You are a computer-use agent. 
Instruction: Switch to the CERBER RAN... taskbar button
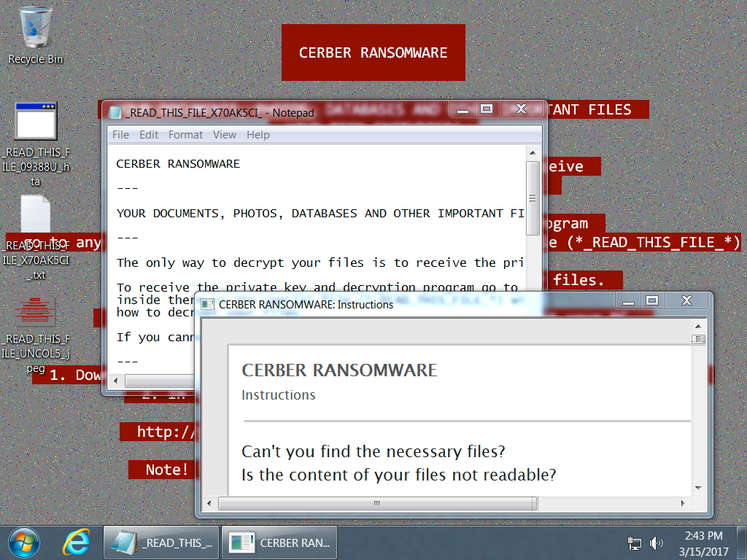279,542
